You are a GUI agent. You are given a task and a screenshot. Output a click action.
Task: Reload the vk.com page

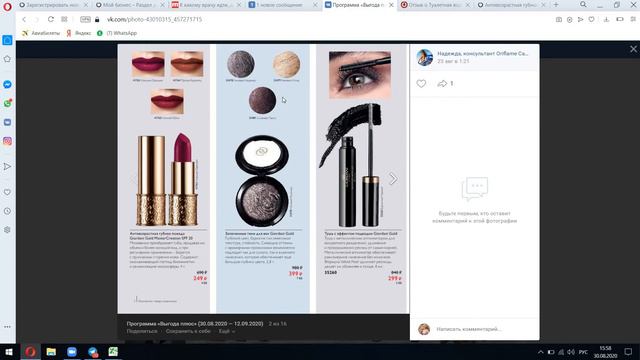(x=51, y=19)
